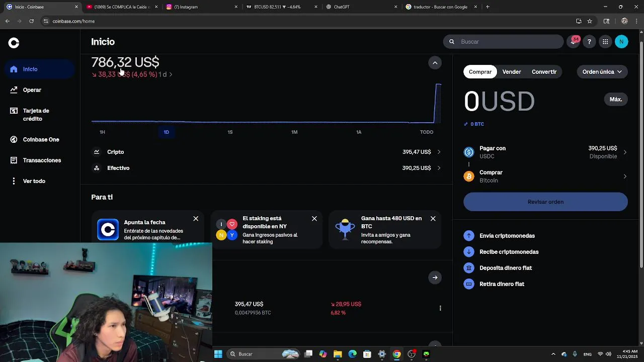Reload the Coinbase page
The height and width of the screenshot is (362, 644).
(x=31, y=21)
